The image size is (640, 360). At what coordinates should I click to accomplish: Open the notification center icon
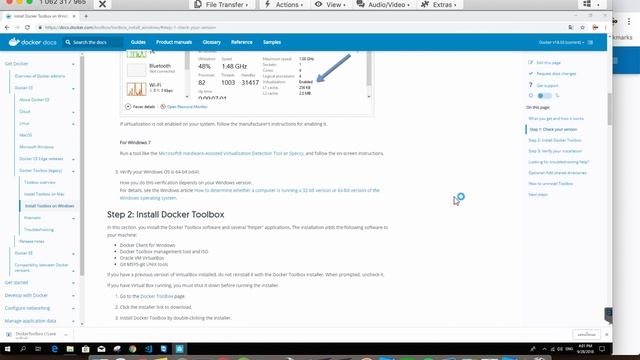click(602, 349)
